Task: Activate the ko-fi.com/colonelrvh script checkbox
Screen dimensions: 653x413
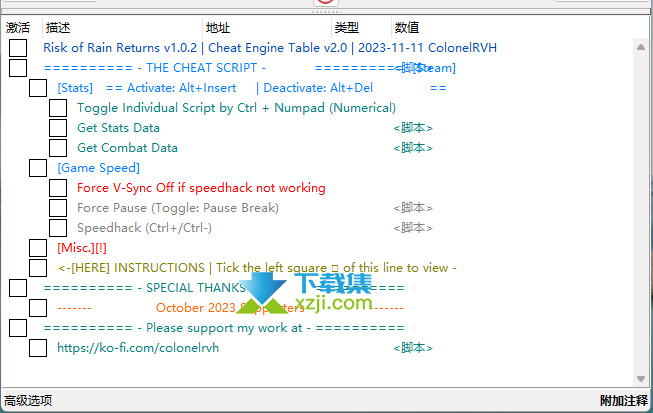Action: click(x=38, y=348)
